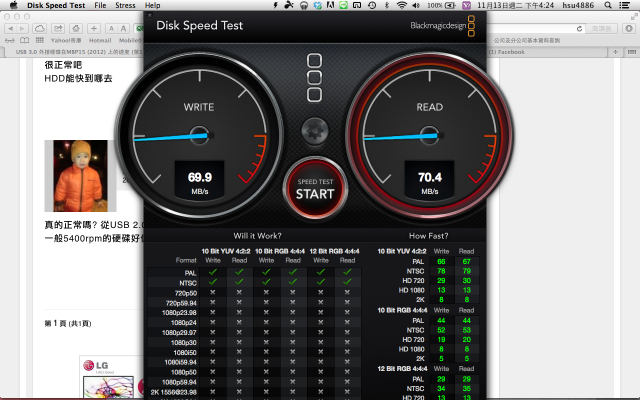Start the speed test
The width and height of the screenshot is (640, 400).
pyautogui.click(x=315, y=189)
